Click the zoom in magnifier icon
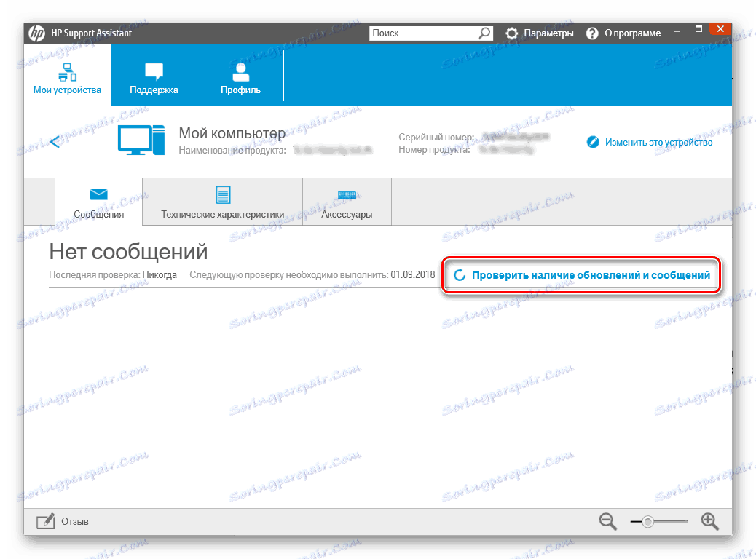This screenshot has height=559, width=756. coord(709,521)
